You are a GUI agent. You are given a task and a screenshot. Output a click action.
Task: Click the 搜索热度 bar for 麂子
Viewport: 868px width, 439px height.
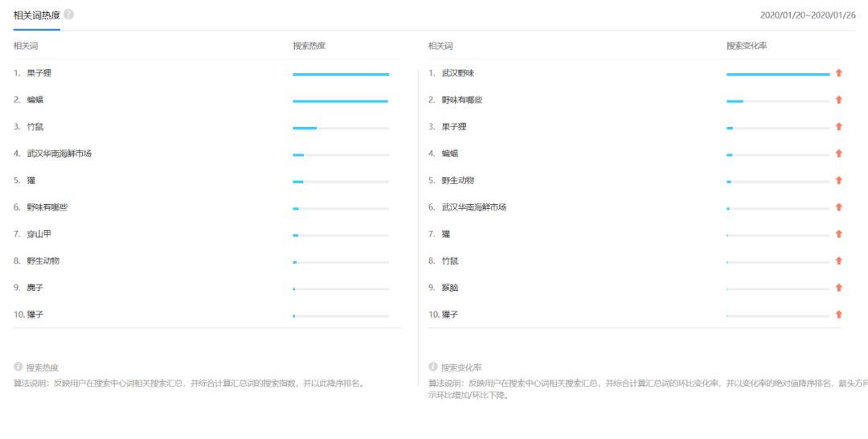341,289
